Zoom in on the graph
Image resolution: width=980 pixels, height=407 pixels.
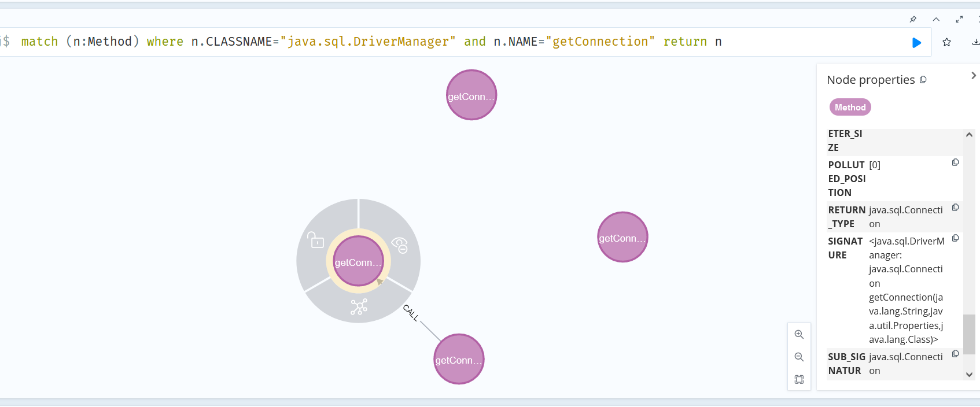799,334
